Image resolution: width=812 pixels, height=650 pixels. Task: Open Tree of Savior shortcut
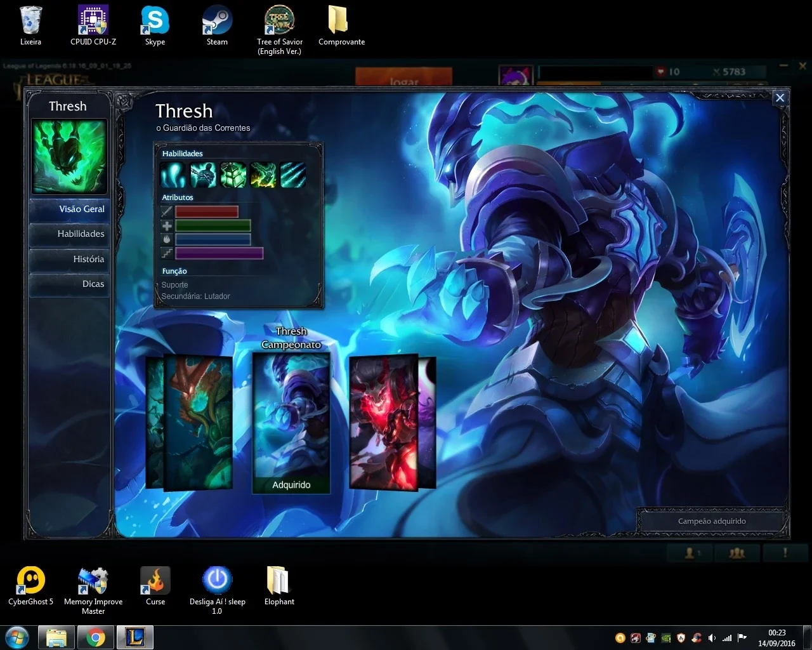(x=279, y=30)
